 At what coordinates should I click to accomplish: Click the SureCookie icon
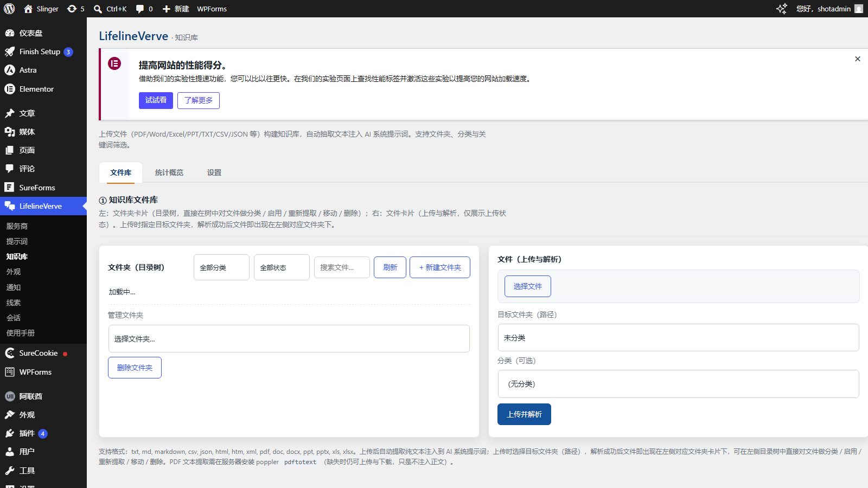click(10, 353)
